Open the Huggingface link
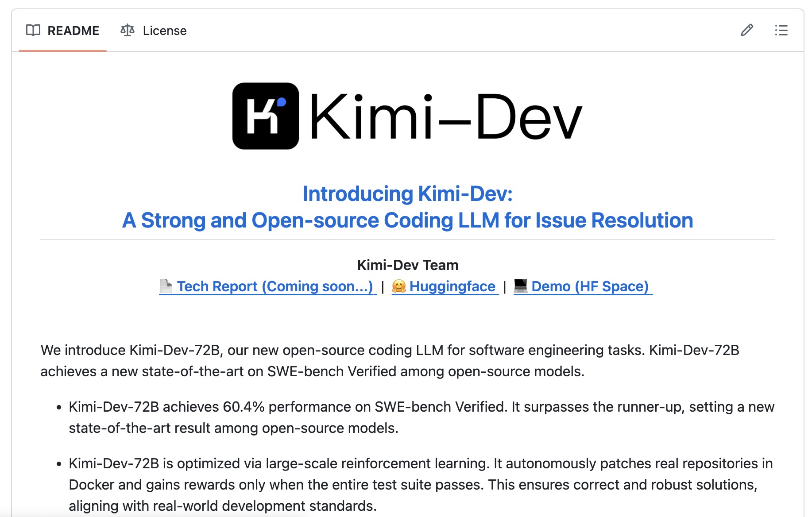Image resolution: width=812 pixels, height=517 pixels. pos(445,286)
